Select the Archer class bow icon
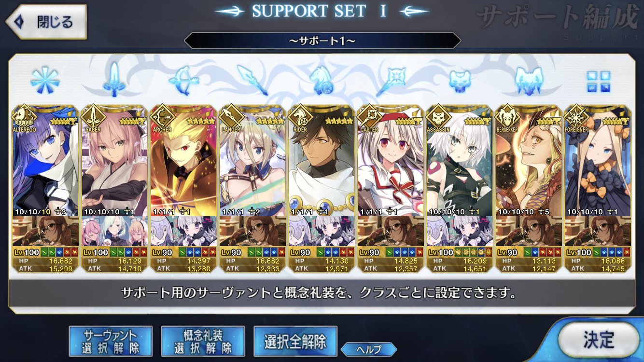The width and height of the screenshot is (644, 362). point(184,80)
